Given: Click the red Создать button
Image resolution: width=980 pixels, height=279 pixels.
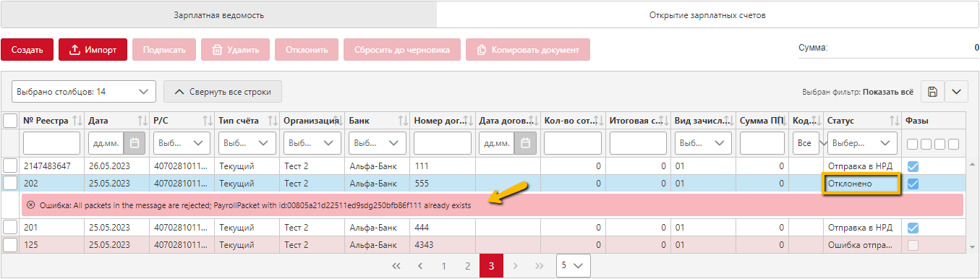Looking at the screenshot, I should tap(27, 50).
